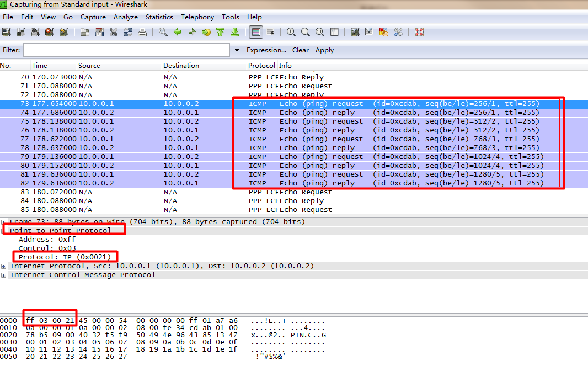Open the File menu
Viewport: 588px width, 366px height.
point(8,17)
